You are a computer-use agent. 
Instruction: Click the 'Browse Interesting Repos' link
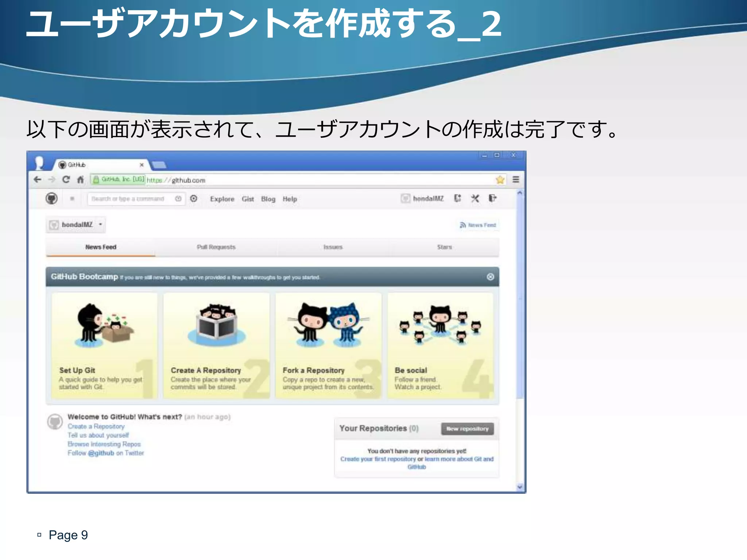[x=104, y=444]
